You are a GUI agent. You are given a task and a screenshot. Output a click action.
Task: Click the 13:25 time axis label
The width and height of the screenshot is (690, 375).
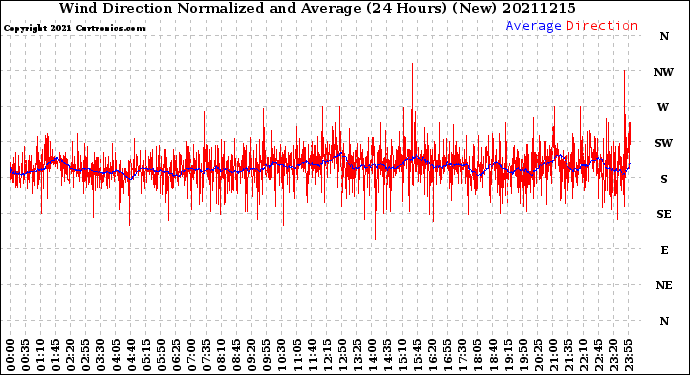[357, 355]
